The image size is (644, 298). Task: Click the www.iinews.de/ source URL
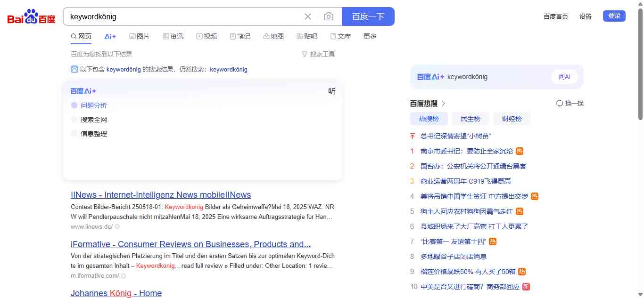(91, 227)
